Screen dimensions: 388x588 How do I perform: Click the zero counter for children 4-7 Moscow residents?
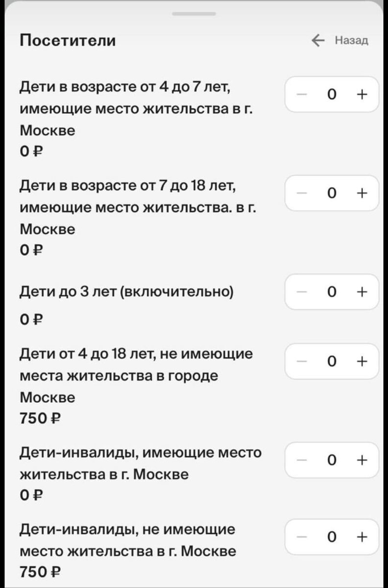(332, 95)
